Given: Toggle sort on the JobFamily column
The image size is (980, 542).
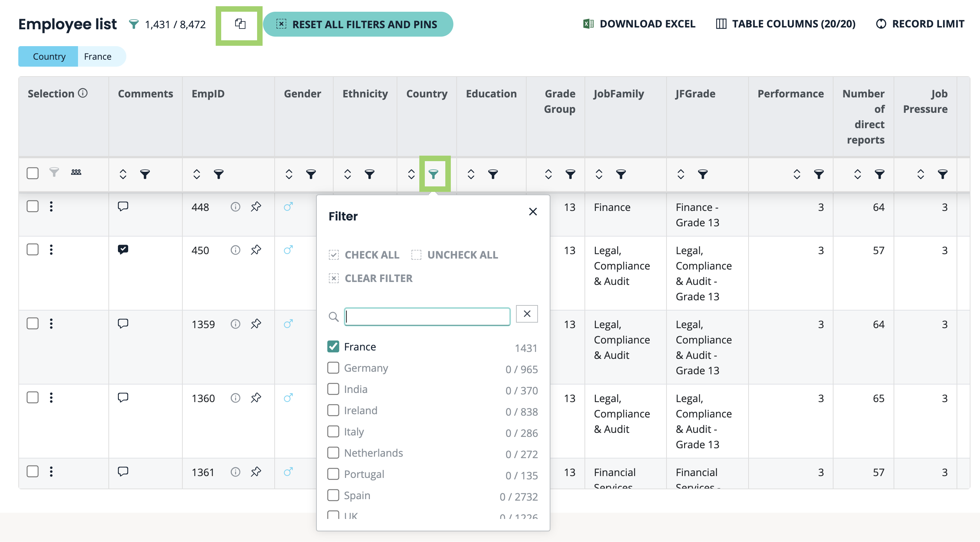Looking at the screenshot, I should (599, 174).
